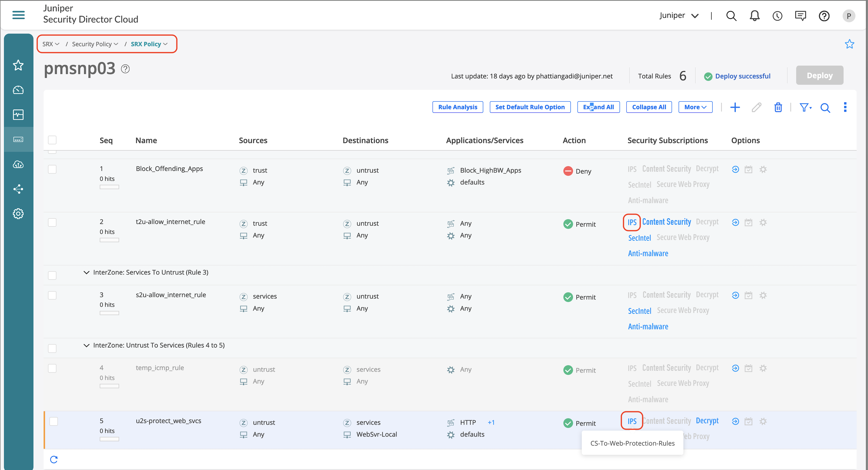868x470 pixels.
Task: Collapse InterZone: Services To Untrust group
Action: [86, 272]
